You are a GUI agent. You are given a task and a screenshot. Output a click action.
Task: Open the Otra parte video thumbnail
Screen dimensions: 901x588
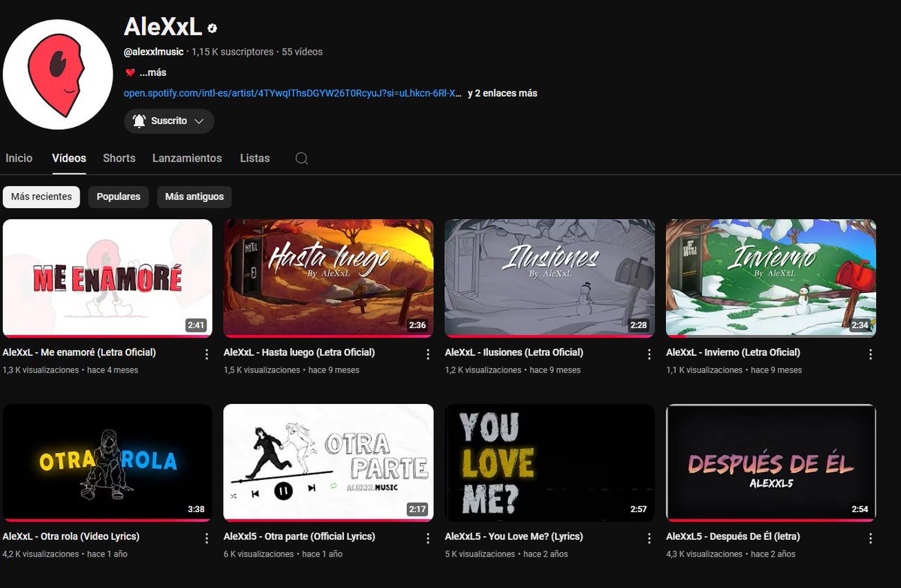click(x=329, y=463)
